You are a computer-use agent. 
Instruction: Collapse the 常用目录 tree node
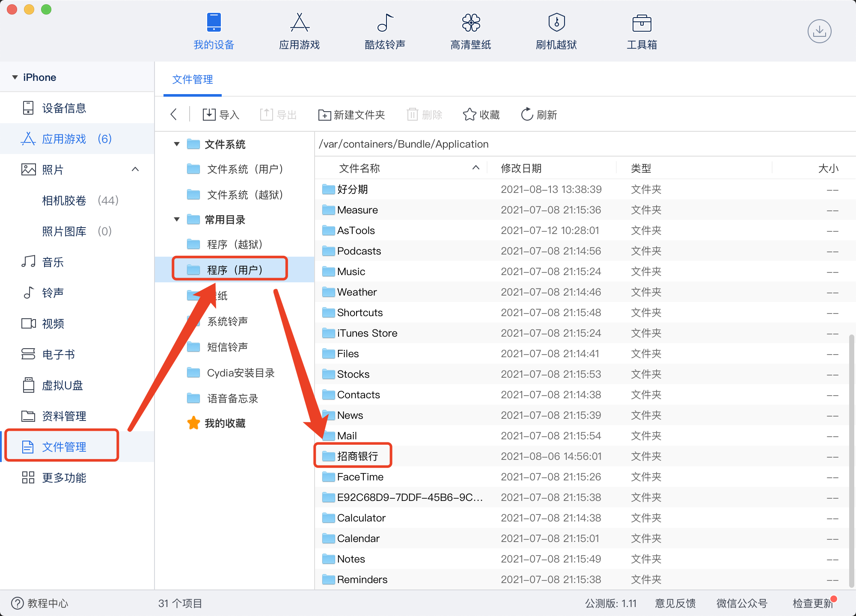coord(177,219)
